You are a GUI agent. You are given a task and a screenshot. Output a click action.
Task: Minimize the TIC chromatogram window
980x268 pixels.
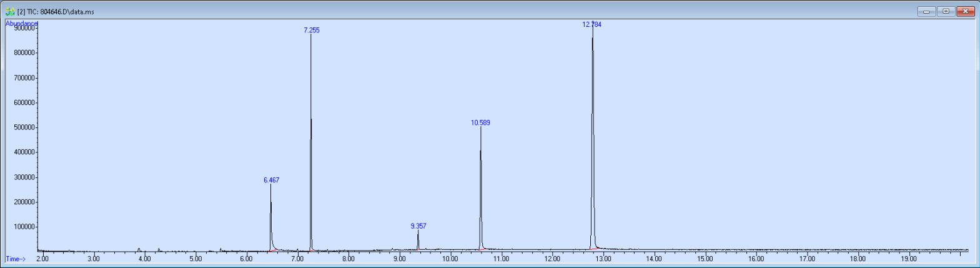click(x=926, y=11)
